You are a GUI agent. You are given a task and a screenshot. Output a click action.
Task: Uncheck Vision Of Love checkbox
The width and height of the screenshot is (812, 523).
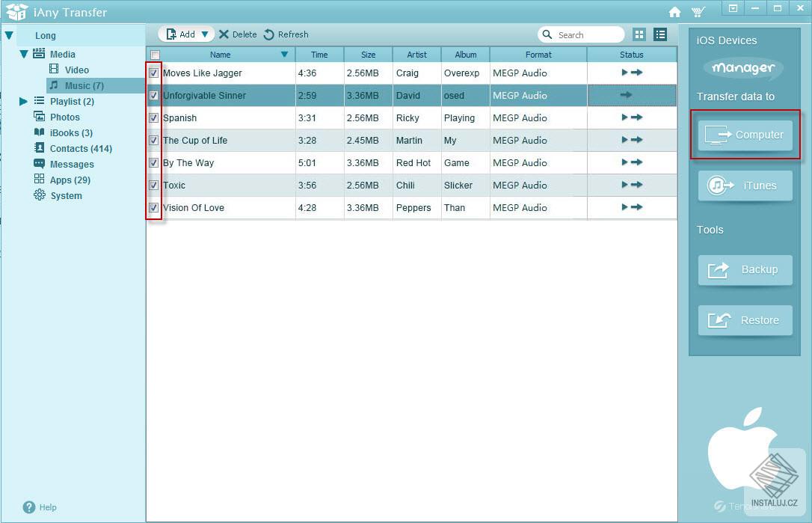pos(154,207)
